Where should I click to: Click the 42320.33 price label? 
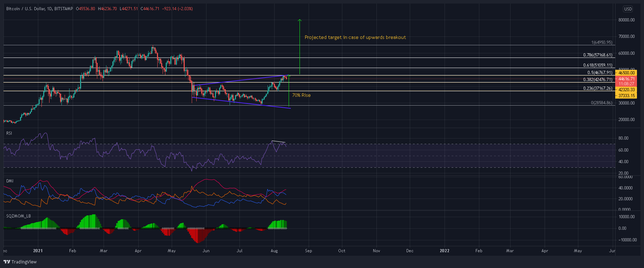[626, 90]
